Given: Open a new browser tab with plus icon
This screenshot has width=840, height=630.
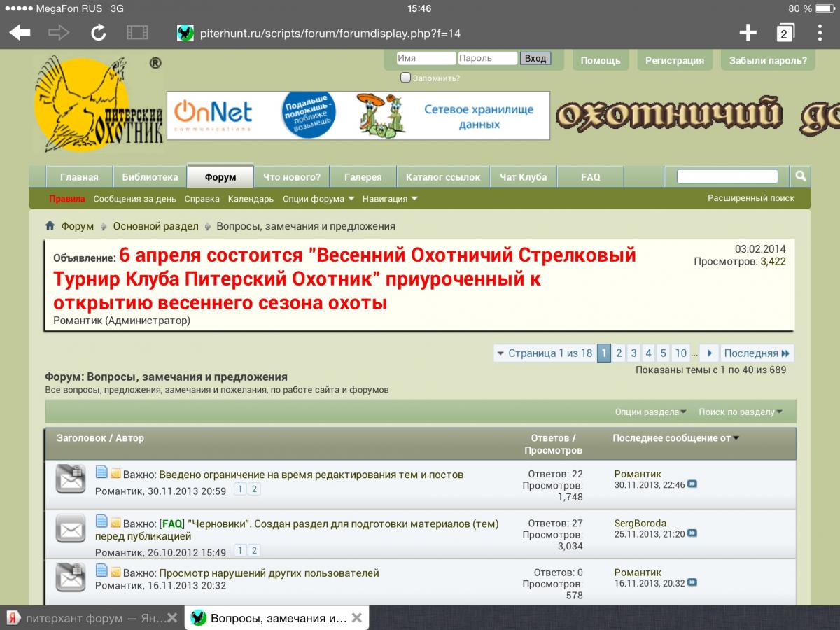Looking at the screenshot, I should [x=748, y=32].
